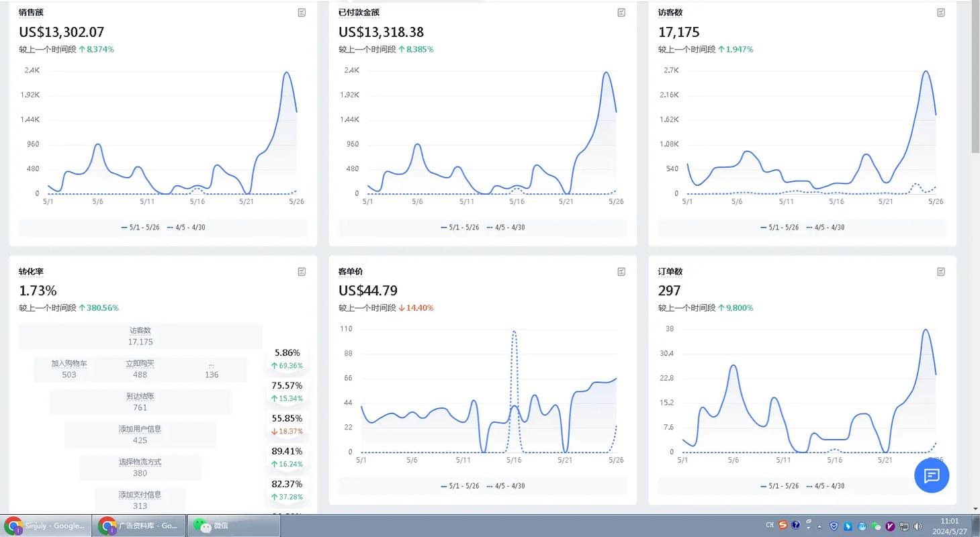Toggle 5/1 - 5/26 series in 销售额 legend
980x537 pixels.
point(140,228)
